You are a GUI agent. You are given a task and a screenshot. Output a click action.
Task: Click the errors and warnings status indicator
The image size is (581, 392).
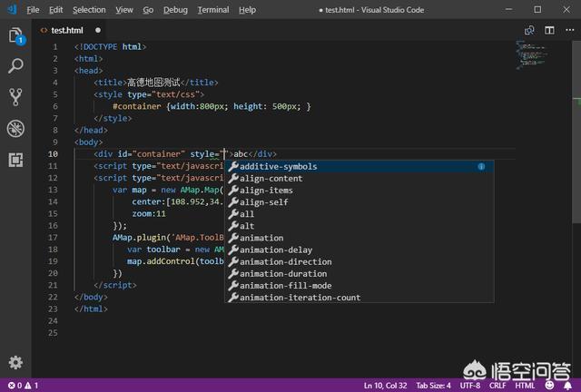click(x=20, y=386)
